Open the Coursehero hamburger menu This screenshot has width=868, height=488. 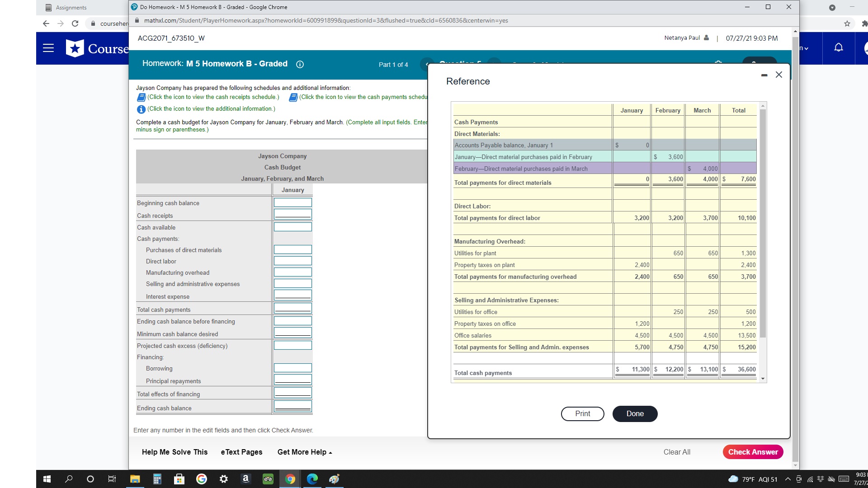[48, 48]
